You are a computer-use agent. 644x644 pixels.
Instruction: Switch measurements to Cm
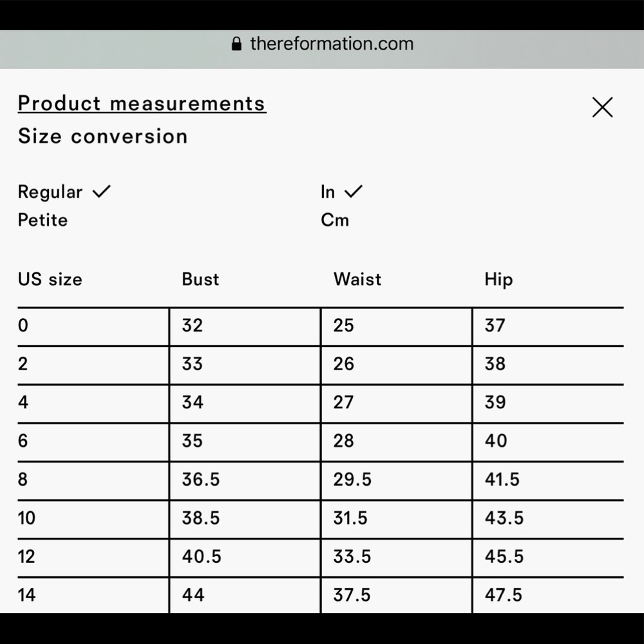pos(335,220)
